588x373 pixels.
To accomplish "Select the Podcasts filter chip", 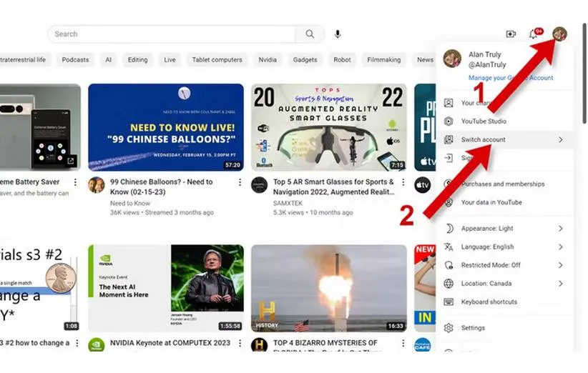I will pos(75,60).
